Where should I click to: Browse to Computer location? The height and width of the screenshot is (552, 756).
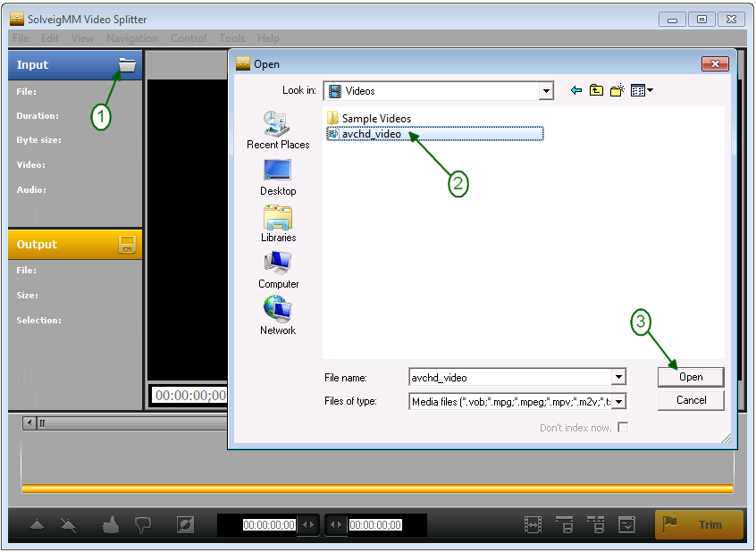[x=278, y=270]
